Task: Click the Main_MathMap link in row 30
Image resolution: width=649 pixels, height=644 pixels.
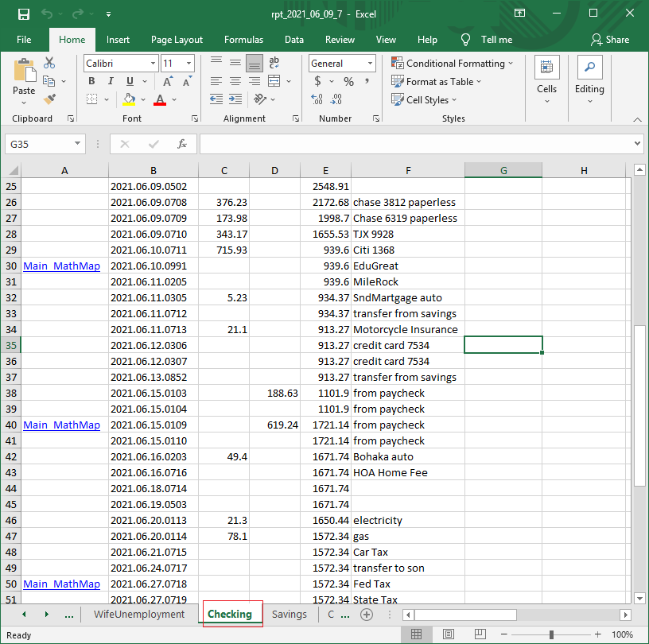Action: pos(62,266)
